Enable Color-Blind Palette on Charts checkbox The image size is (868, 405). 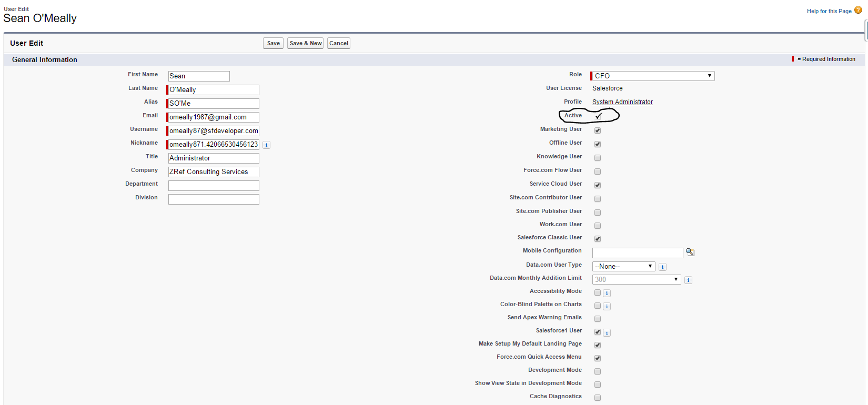coord(598,306)
